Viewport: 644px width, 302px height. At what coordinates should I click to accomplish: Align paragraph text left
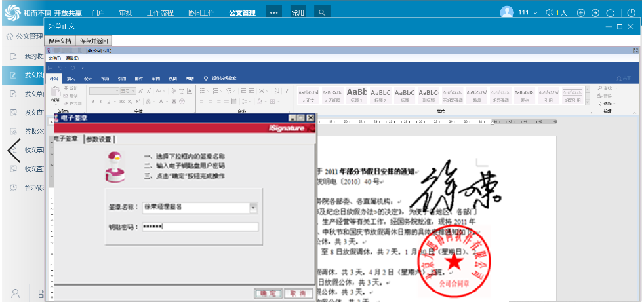point(203,102)
